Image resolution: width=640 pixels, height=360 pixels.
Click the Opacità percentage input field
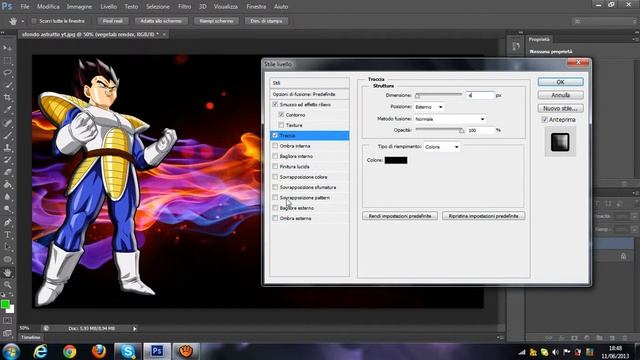tap(481, 130)
